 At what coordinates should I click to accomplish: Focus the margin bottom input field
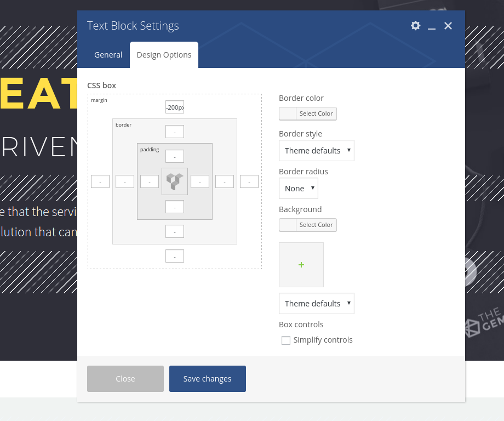click(x=175, y=256)
